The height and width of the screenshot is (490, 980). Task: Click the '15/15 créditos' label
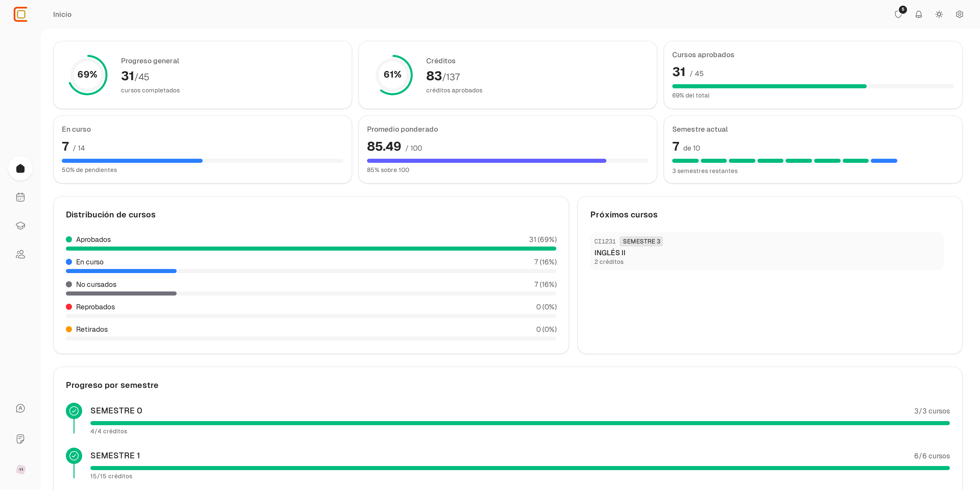[111, 476]
